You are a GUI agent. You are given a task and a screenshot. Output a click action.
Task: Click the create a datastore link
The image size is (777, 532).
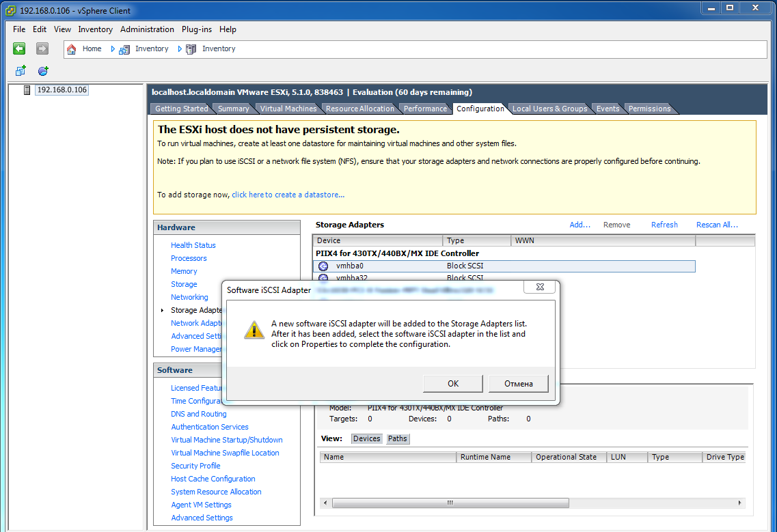click(x=288, y=195)
